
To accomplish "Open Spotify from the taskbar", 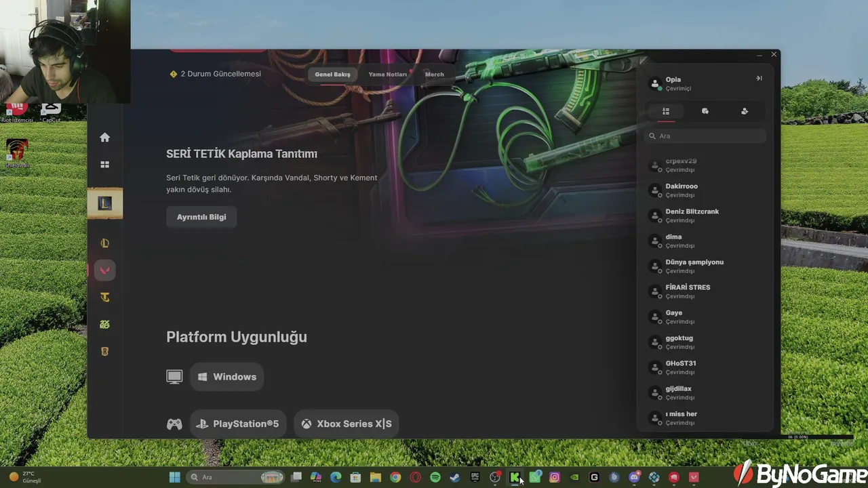I will [x=435, y=477].
